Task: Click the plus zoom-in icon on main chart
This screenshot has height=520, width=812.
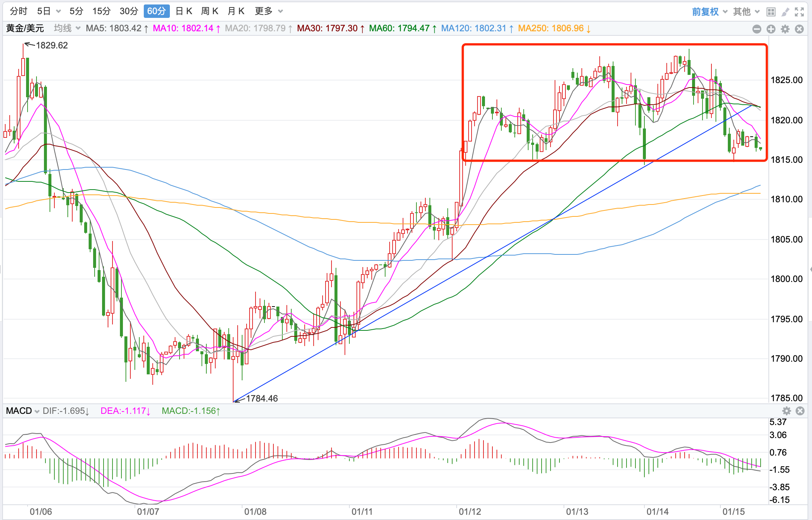Action: [771, 29]
